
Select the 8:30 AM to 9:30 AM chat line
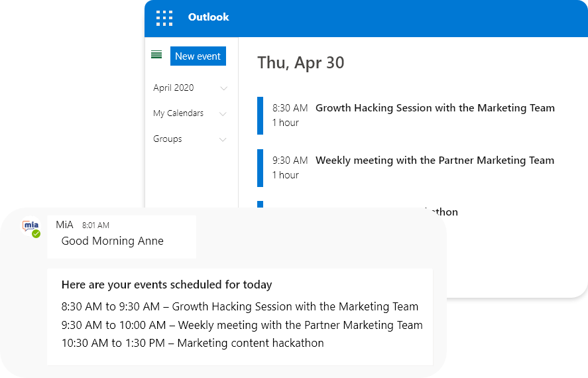point(240,307)
